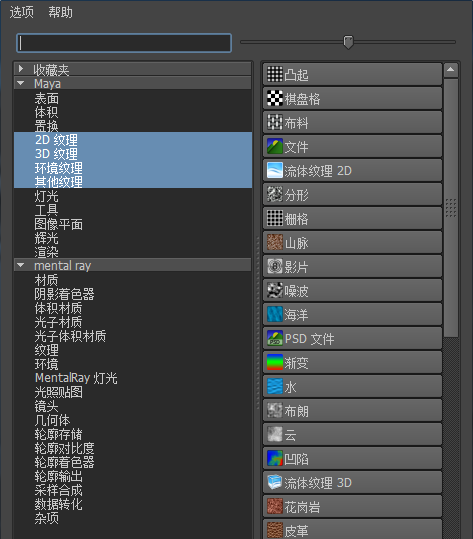Pick the 流体纹理 3D icon
The height and width of the screenshot is (539, 473).
pyautogui.click(x=275, y=482)
